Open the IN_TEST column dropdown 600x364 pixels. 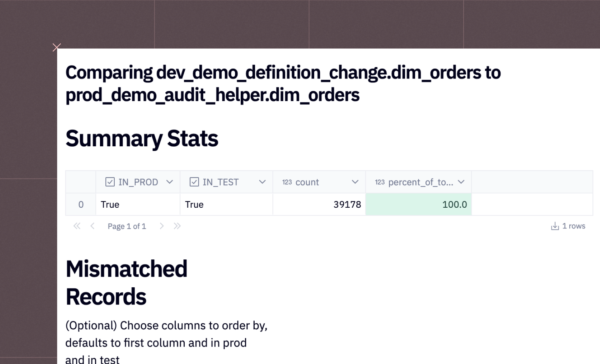(263, 182)
